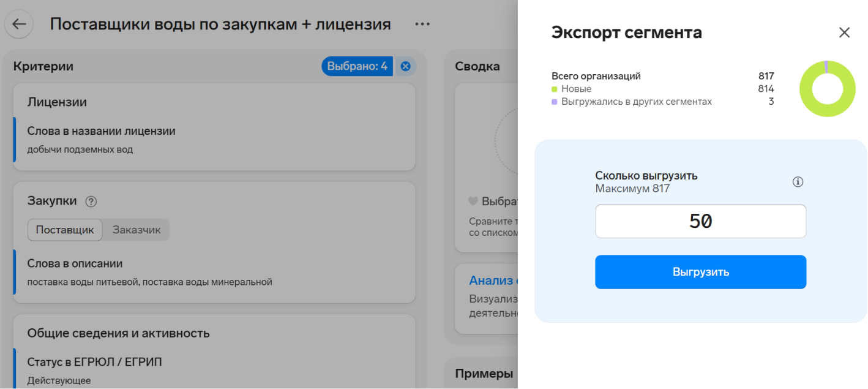Click the Лицензии section heading
The image size is (868, 389).
pos(57,102)
